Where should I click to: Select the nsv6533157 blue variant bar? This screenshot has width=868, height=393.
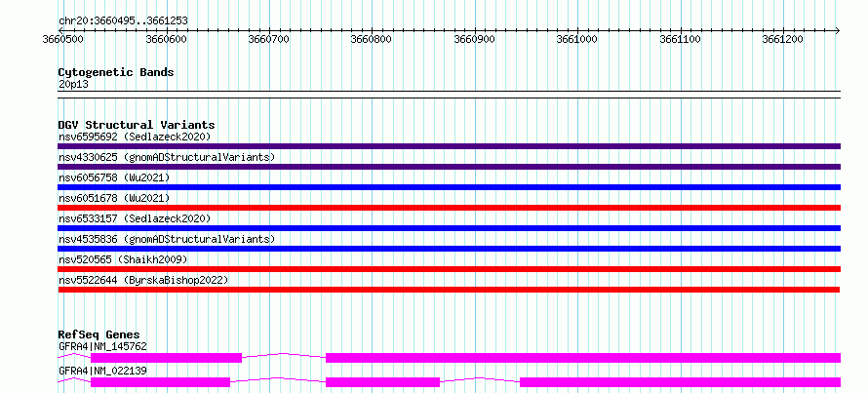[449, 228]
